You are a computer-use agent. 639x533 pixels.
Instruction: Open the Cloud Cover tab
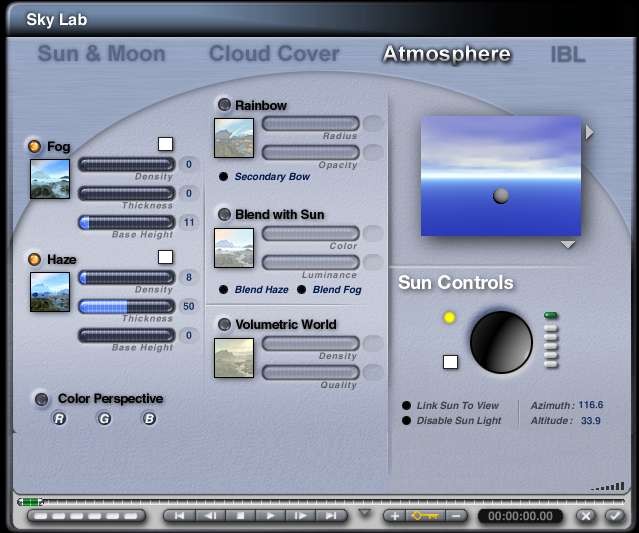pyautogui.click(x=274, y=54)
